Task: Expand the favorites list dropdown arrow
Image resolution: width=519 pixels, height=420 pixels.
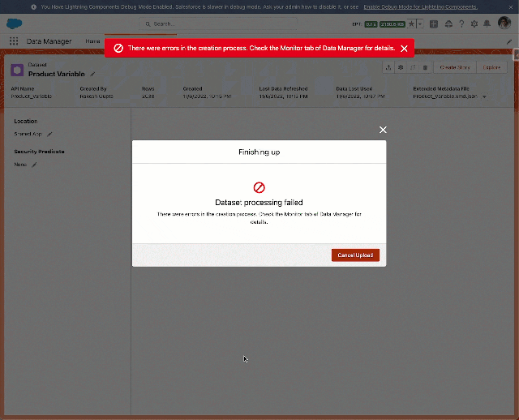Action: click(419, 24)
